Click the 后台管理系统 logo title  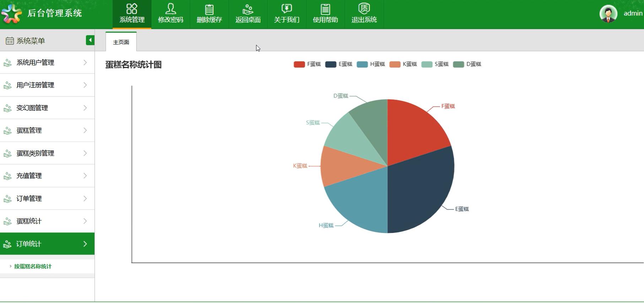[x=54, y=13]
